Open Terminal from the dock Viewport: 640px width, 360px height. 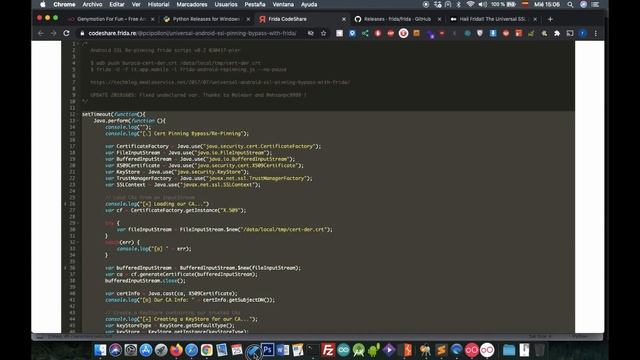click(313, 350)
